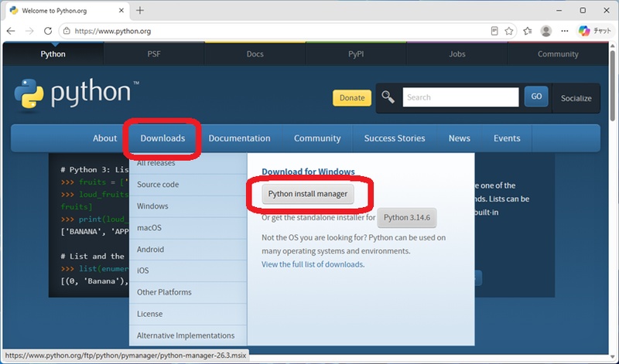Click the python logo image
The height and width of the screenshot is (364, 619).
[x=77, y=94]
